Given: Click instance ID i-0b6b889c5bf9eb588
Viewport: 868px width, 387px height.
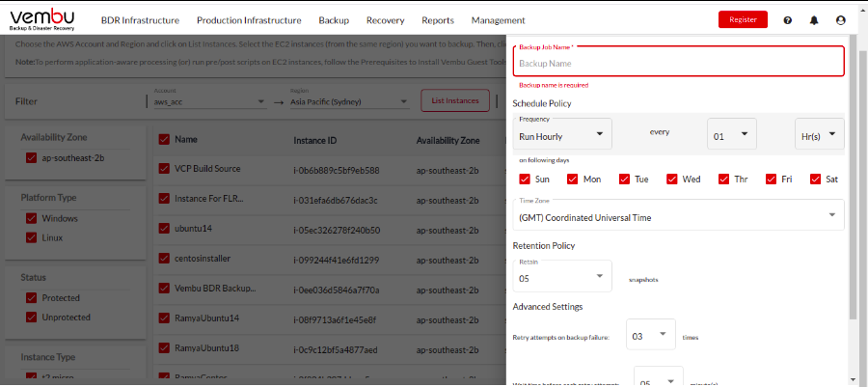Looking at the screenshot, I should [337, 171].
